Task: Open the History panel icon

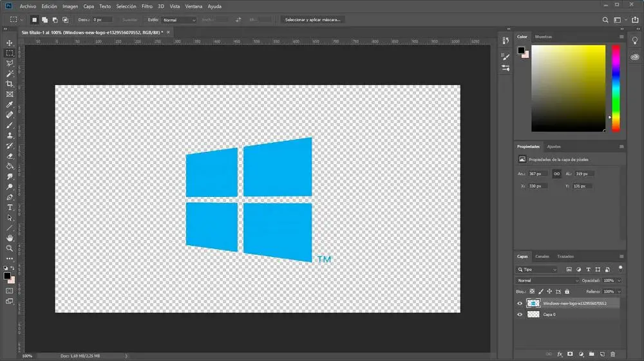Action: [x=506, y=40]
